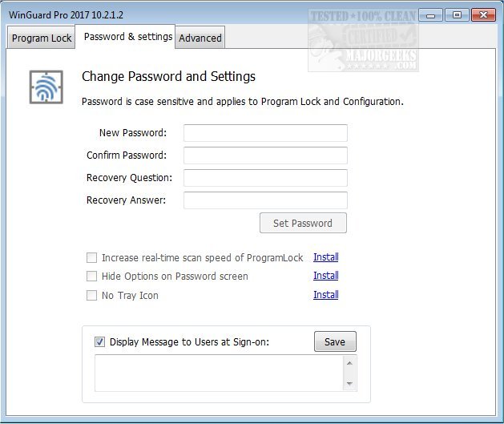Switch to the Program Lock tab
The height and width of the screenshot is (424, 504).
[x=42, y=38]
